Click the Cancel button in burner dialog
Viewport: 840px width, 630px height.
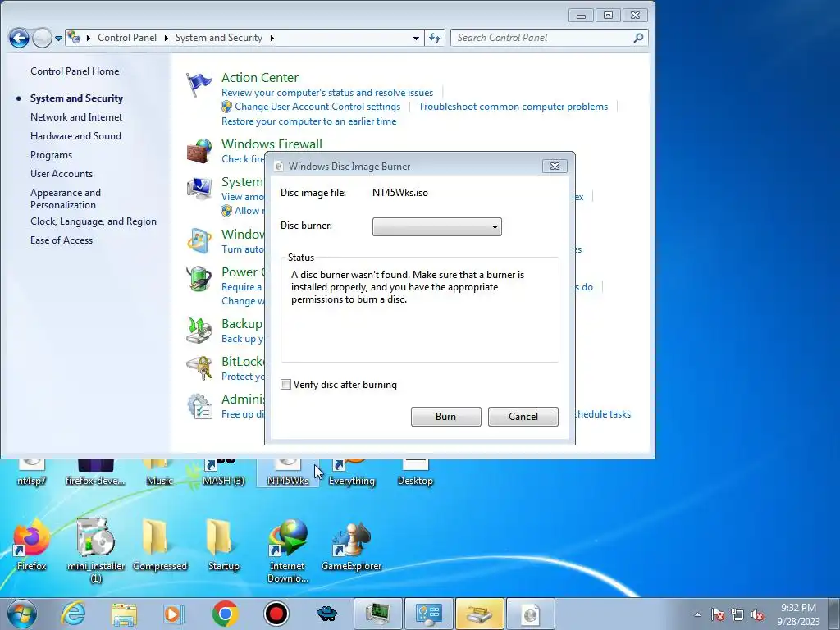click(x=523, y=417)
